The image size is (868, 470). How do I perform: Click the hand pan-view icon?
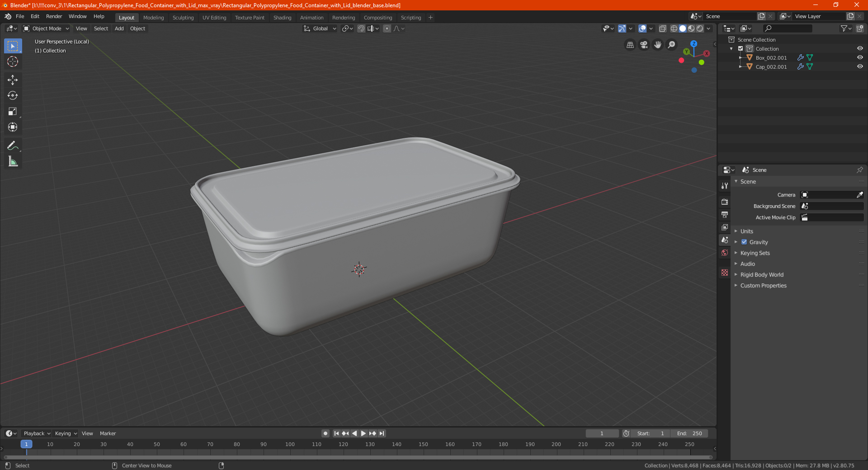(x=658, y=45)
